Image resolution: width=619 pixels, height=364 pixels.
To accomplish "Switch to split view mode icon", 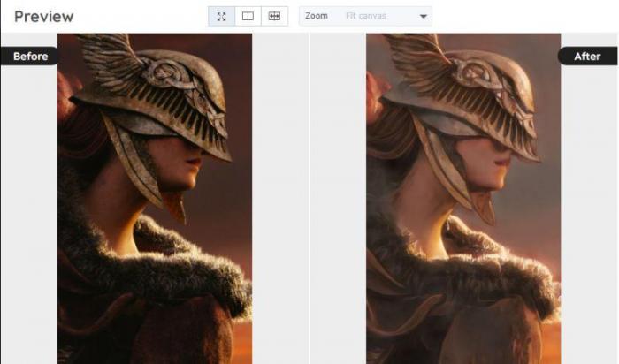I will 248,16.
